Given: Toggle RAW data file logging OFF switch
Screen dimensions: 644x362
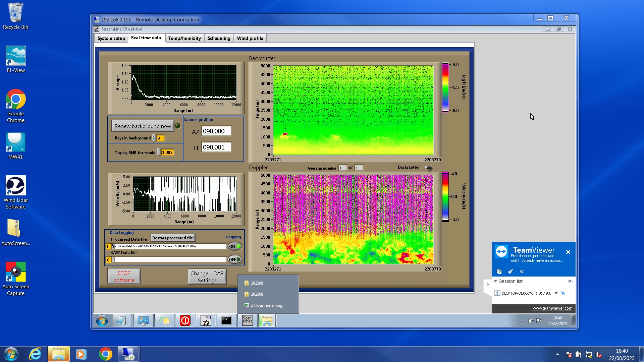Looking at the screenshot, I should [x=235, y=259].
